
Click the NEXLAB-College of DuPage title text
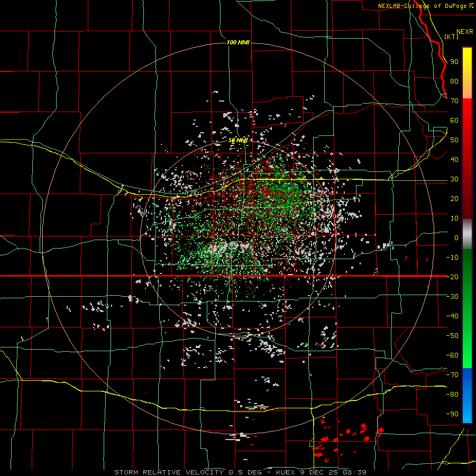click(423, 6)
